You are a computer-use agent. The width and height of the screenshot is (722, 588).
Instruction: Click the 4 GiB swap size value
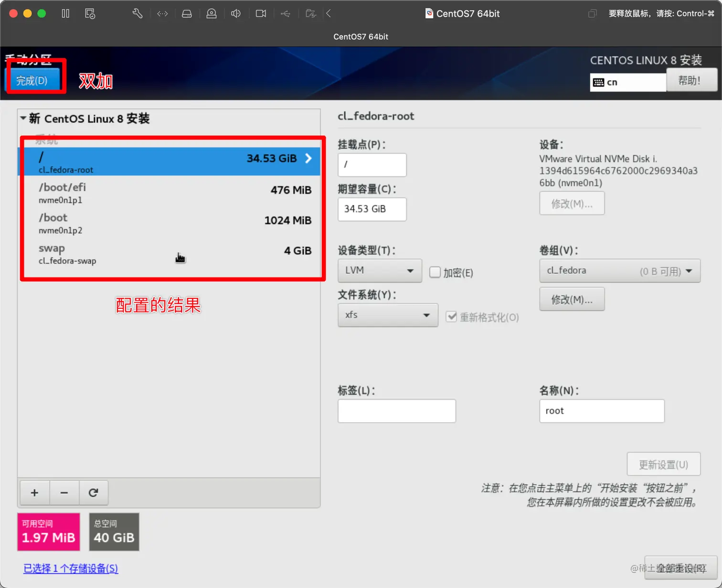click(297, 251)
